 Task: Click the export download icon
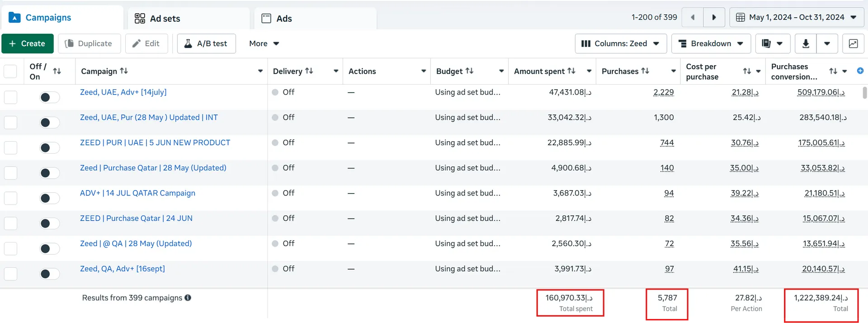[806, 43]
